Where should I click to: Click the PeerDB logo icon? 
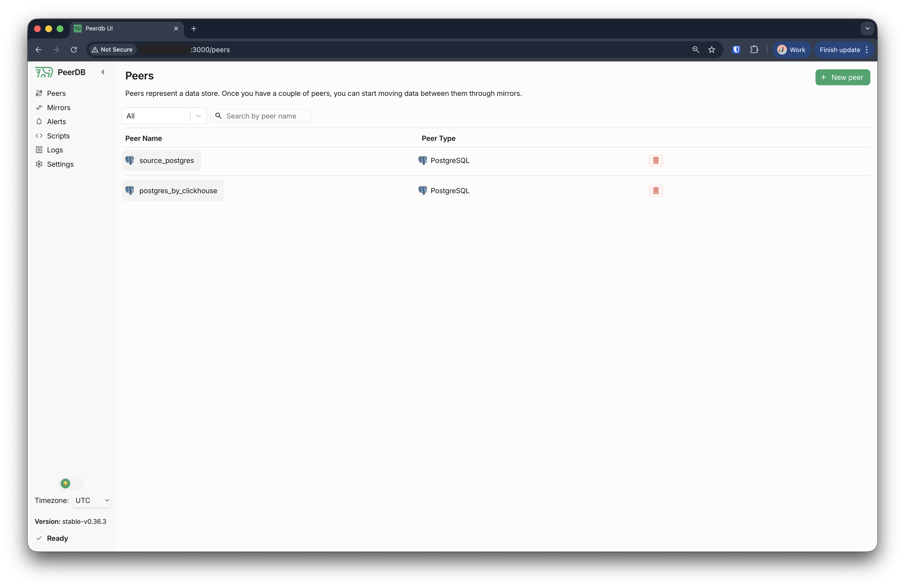44,72
